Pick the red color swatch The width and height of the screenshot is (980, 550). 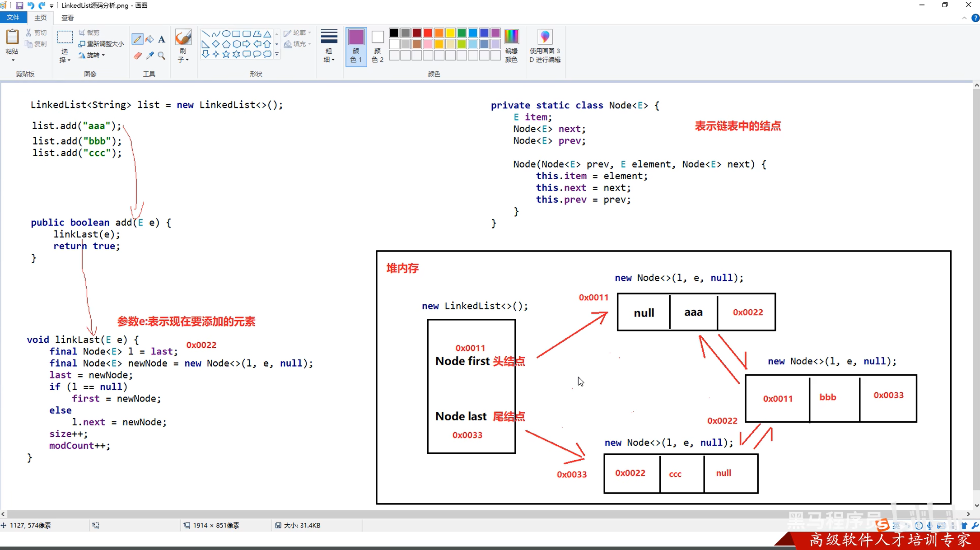[x=428, y=33]
